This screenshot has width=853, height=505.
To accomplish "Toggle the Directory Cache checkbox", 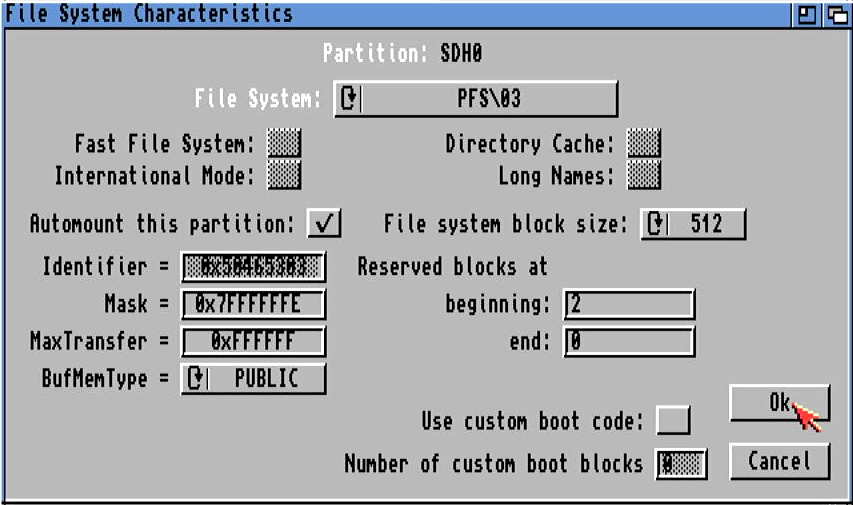I will point(643,144).
